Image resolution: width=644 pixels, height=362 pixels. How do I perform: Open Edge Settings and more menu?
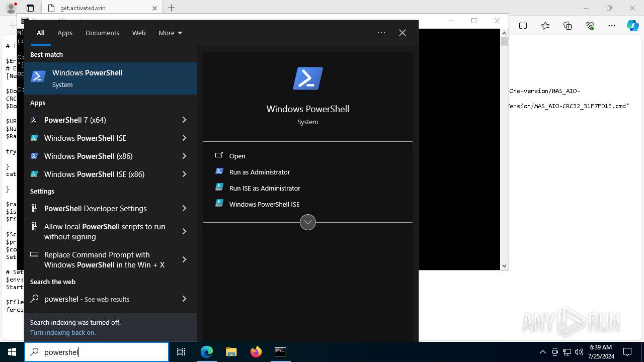click(612, 26)
